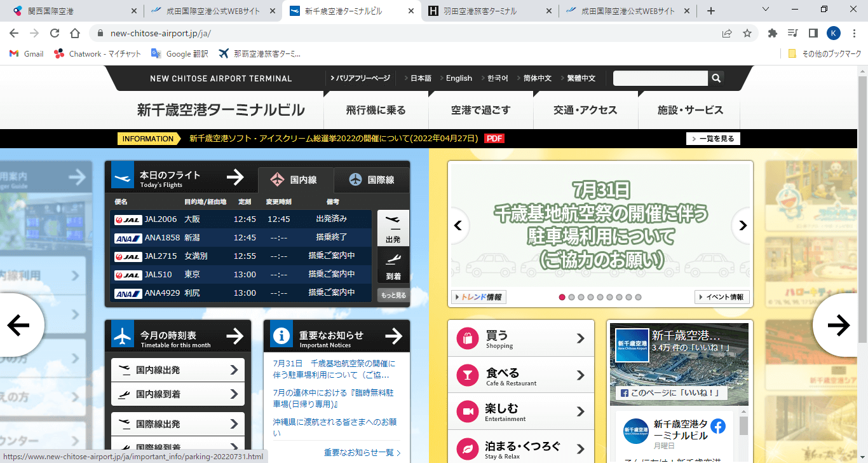Open 施設・サービス menu
This screenshot has height=463, width=868.
(690, 110)
